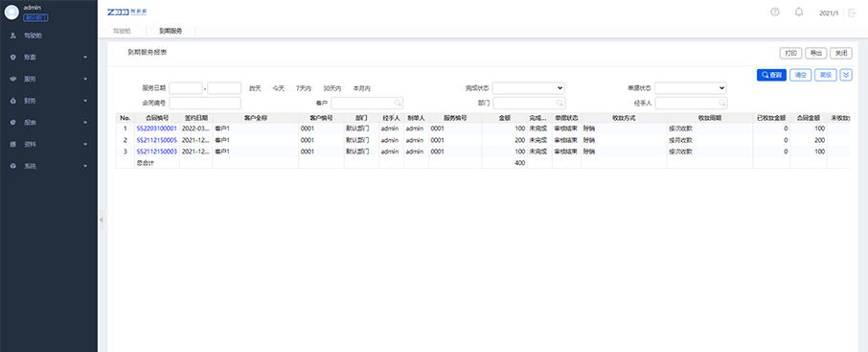Click the logout icon beside 2021/1
This screenshot has width=868, height=352.
852,12
